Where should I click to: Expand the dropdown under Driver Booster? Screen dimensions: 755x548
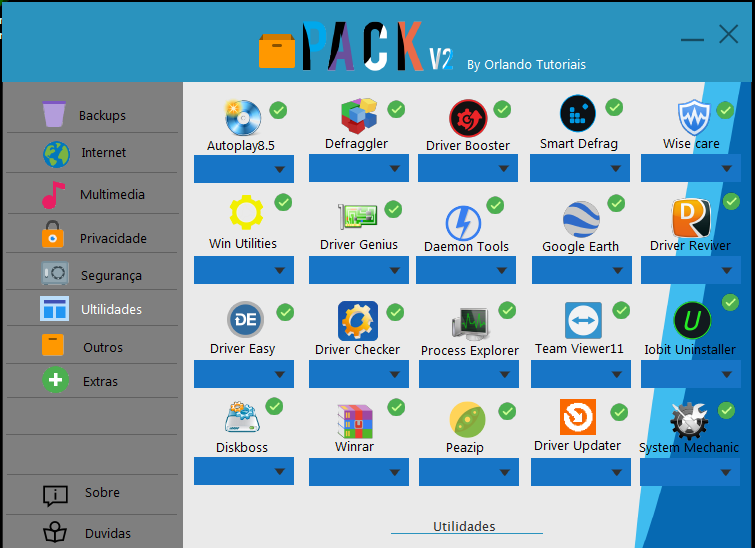(468, 168)
